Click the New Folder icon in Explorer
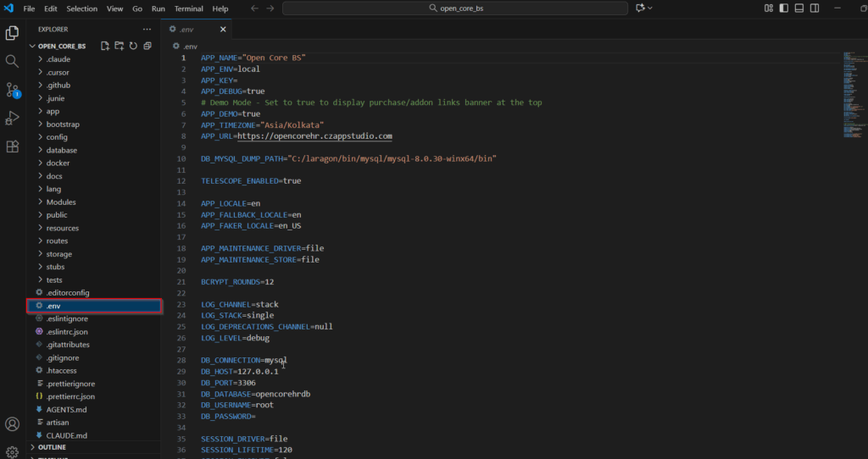 click(120, 46)
